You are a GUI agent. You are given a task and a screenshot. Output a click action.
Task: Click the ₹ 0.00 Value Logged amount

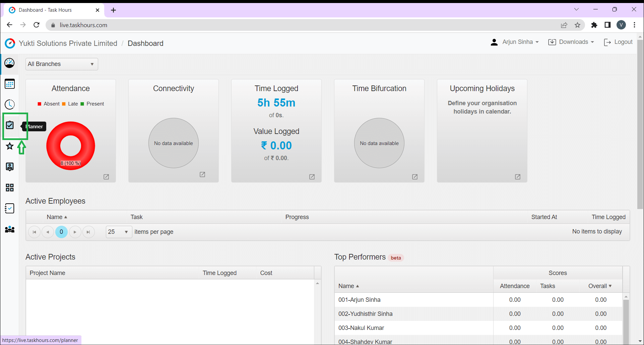tap(276, 146)
